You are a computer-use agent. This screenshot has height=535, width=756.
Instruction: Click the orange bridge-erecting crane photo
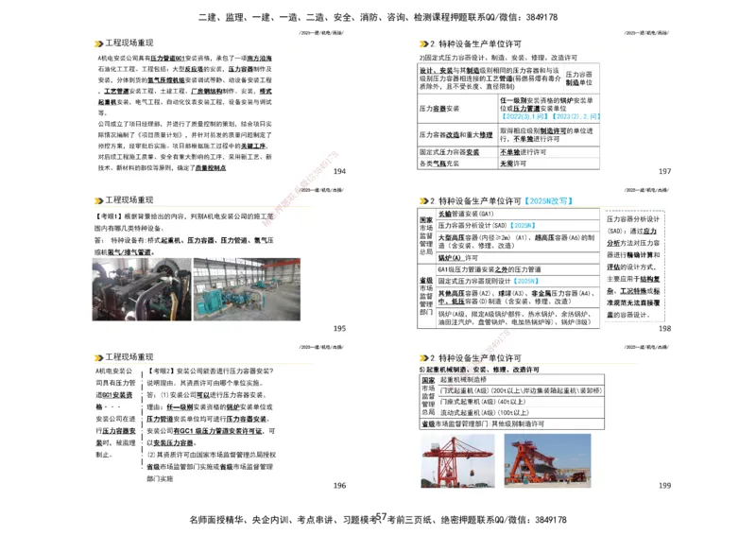pos(547,460)
